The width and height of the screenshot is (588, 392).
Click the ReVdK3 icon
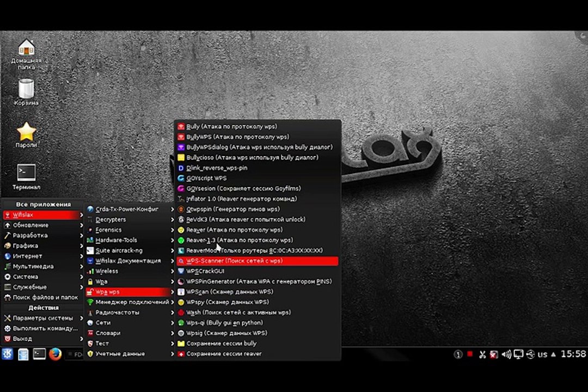[x=181, y=219]
